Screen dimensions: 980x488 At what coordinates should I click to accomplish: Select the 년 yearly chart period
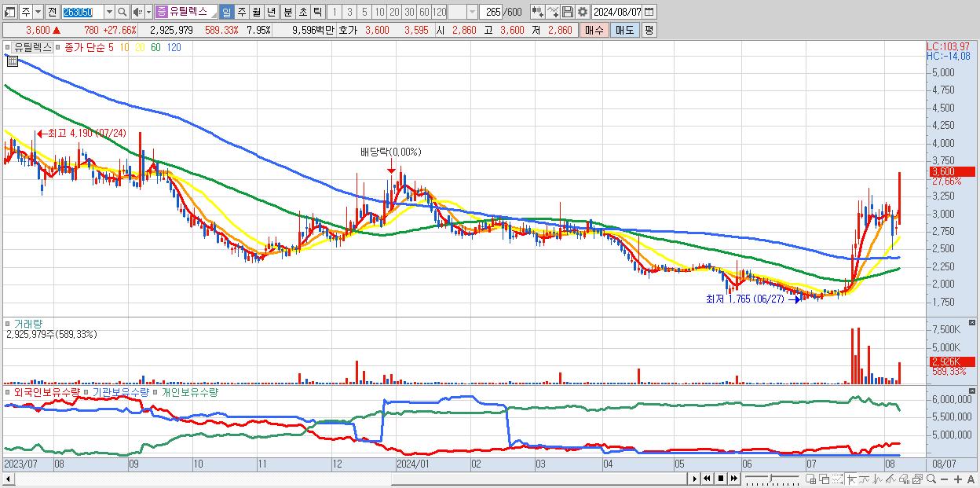point(271,12)
